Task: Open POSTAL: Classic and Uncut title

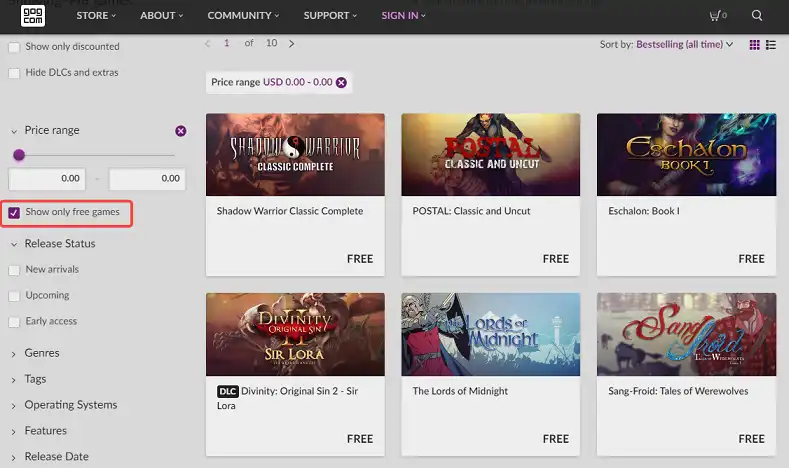Action: pyautogui.click(x=471, y=211)
